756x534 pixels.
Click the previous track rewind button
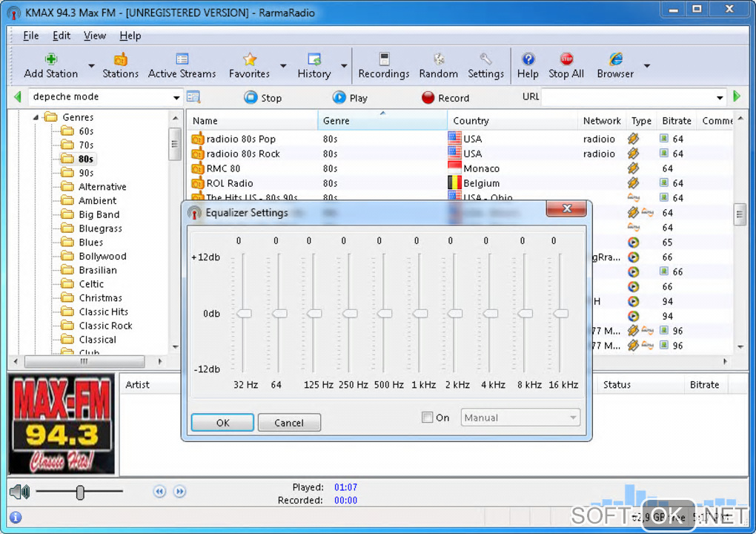click(x=159, y=492)
